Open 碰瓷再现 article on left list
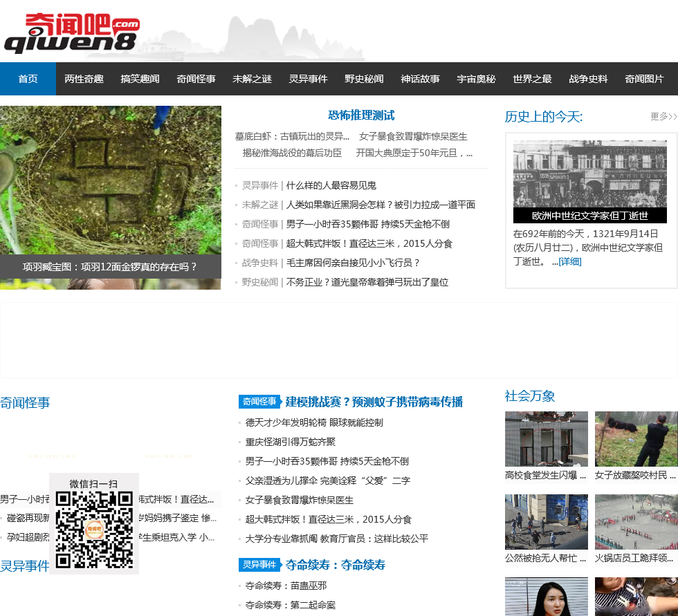 pyautogui.click(x=28, y=518)
